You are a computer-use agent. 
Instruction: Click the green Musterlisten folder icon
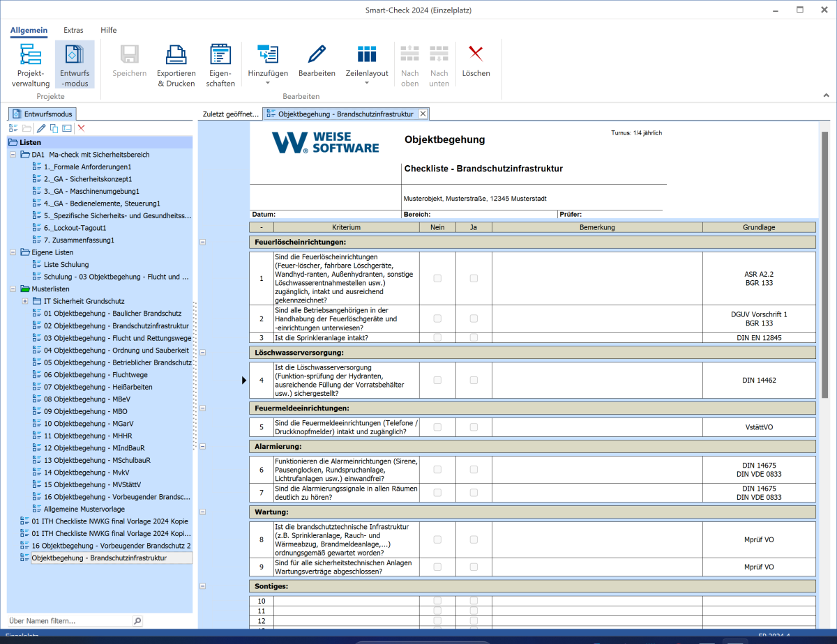tap(26, 289)
